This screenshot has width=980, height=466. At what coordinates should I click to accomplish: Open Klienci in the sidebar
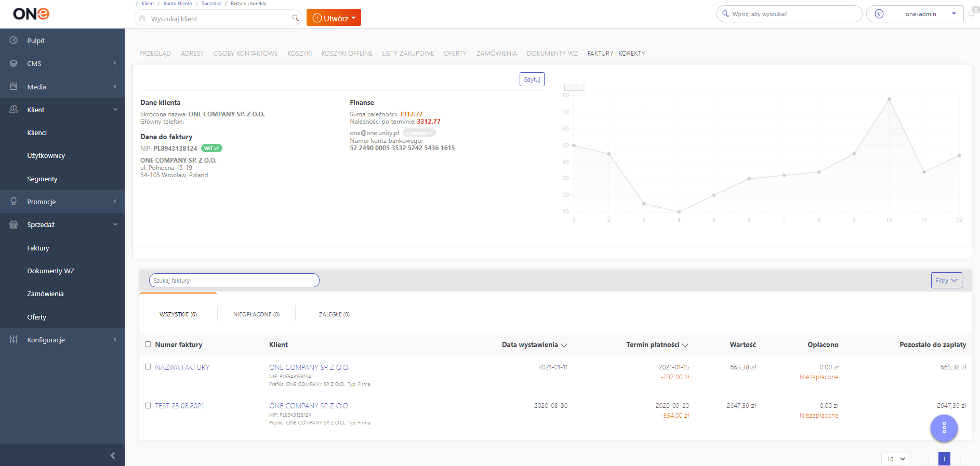point(37,132)
